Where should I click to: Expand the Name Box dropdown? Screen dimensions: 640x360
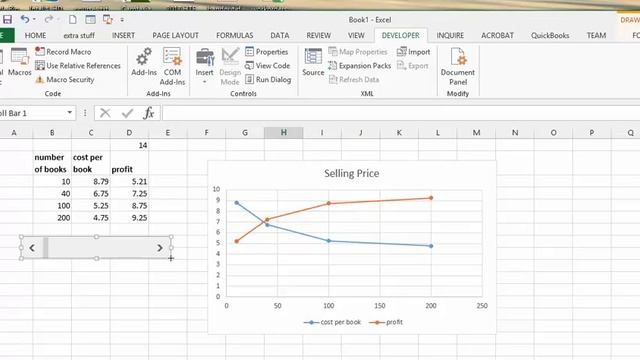point(70,113)
